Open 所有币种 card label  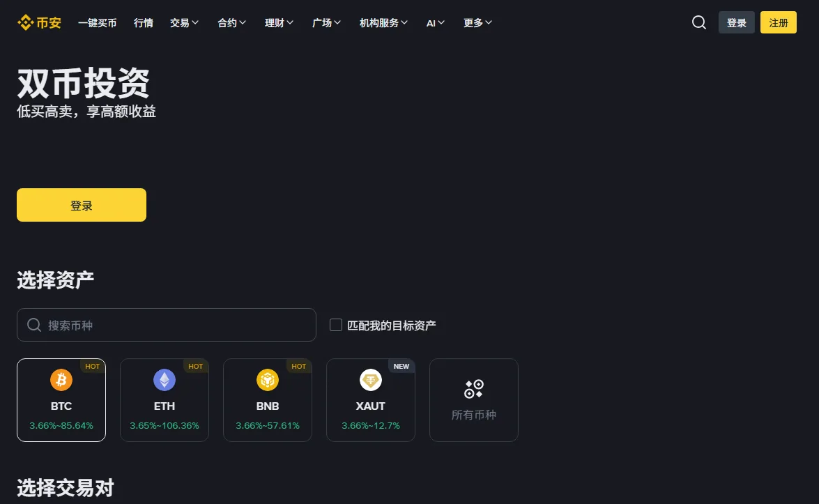pyautogui.click(x=474, y=415)
